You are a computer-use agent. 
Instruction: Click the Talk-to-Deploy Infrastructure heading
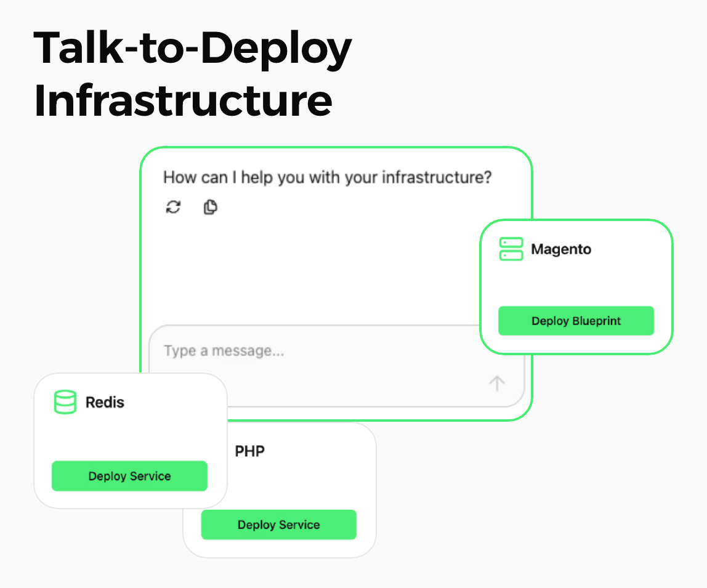[193, 74]
